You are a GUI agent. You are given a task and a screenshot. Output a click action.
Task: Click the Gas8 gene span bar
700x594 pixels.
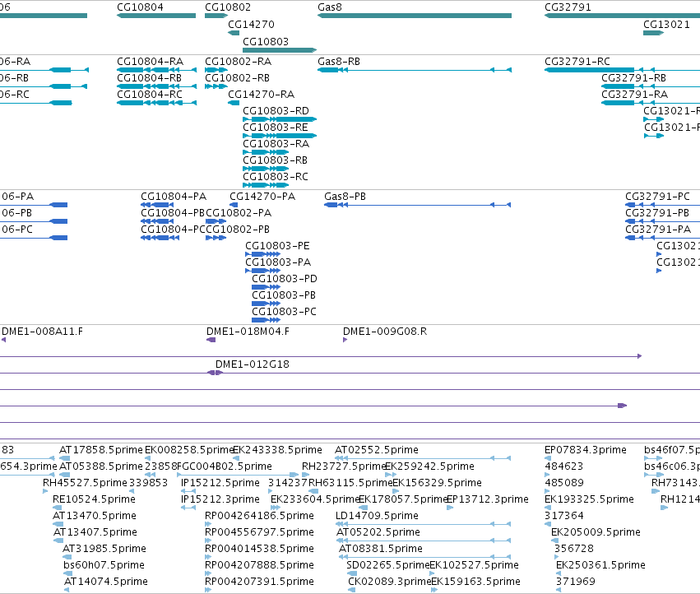(415, 16)
